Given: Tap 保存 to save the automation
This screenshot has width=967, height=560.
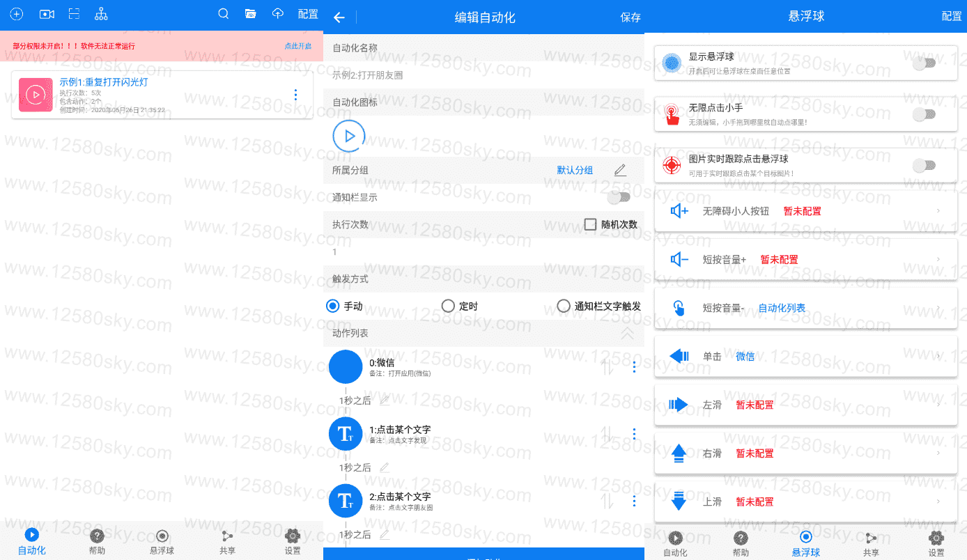Looking at the screenshot, I should pyautogui.click(x=631, y=17).
